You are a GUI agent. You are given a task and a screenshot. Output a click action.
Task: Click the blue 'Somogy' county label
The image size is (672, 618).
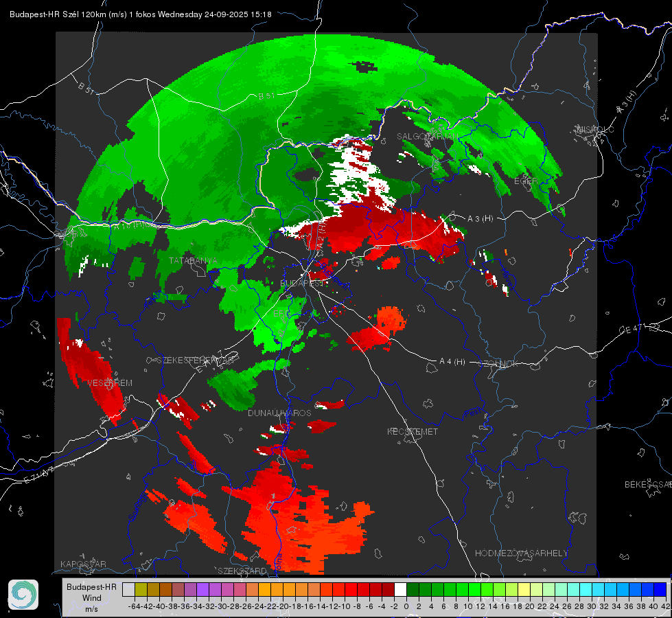[x=137, y=507]
